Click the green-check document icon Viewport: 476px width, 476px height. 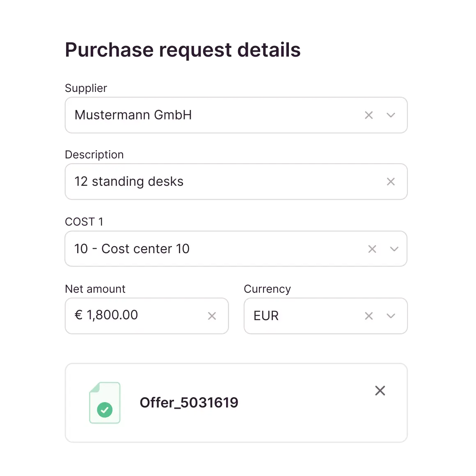(105, 403)
